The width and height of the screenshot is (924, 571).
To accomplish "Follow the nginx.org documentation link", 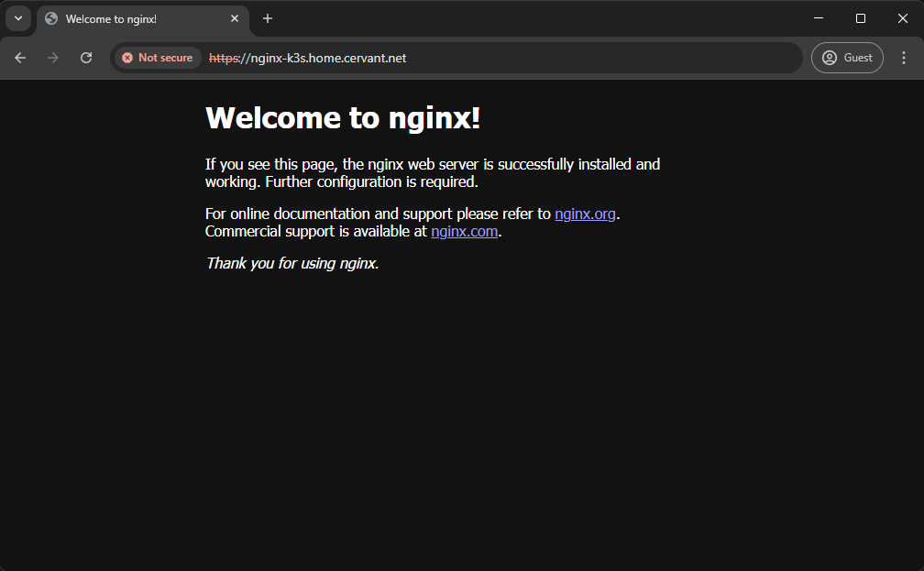I will tap(585, 214).
